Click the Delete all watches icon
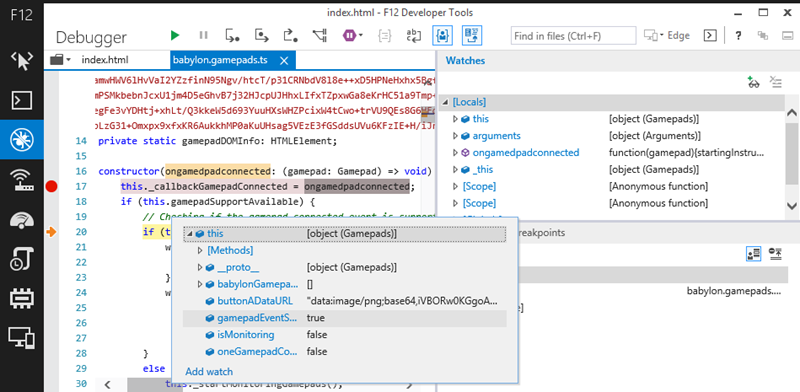The width and height of the screenshot is (800, 392). (x=776, y=83)
